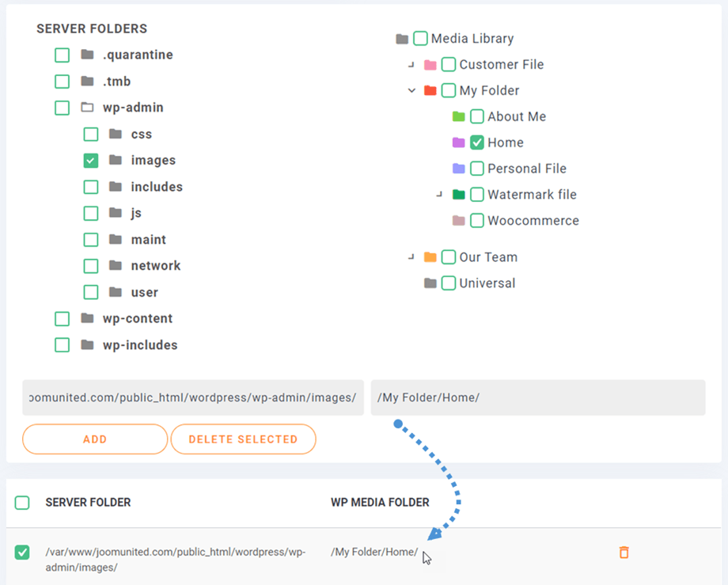Click the purple Home folder icon
This screenshot has width=728, height=585.
click(459, 142)
